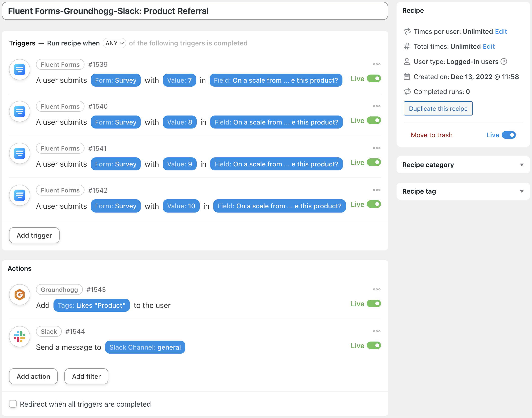The image size is (532, 418).
Task: Click the person icon beside User type
Action: [x=407, y=62]
